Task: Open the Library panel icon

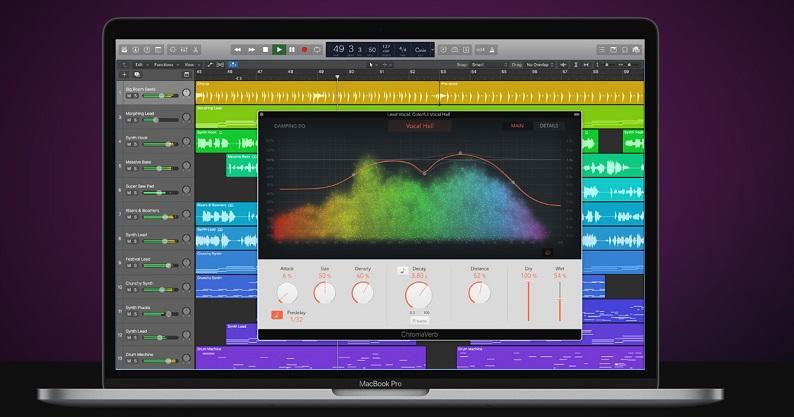Action: pos(125,50)
